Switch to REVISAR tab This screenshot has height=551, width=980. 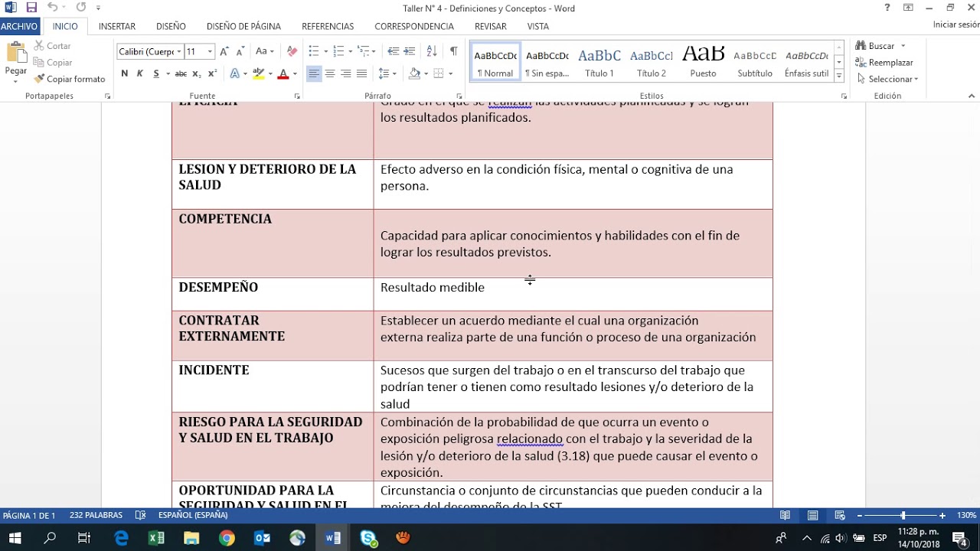[x=490, y=26]
